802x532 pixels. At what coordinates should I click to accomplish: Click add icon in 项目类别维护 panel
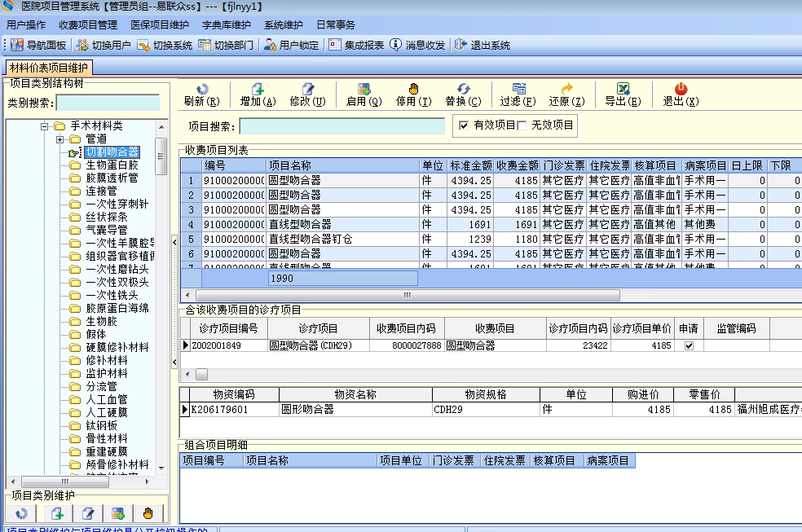[x=57, y=513]
